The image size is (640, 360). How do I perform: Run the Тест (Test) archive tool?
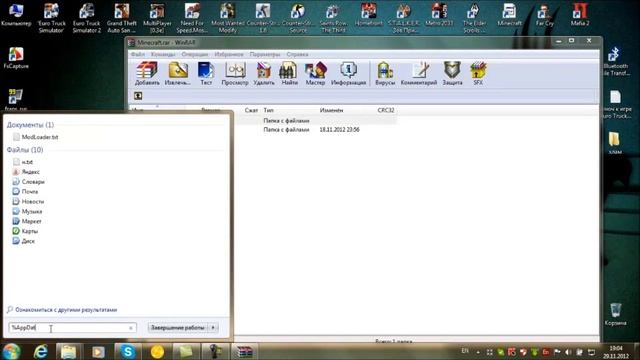pos(206,73)
